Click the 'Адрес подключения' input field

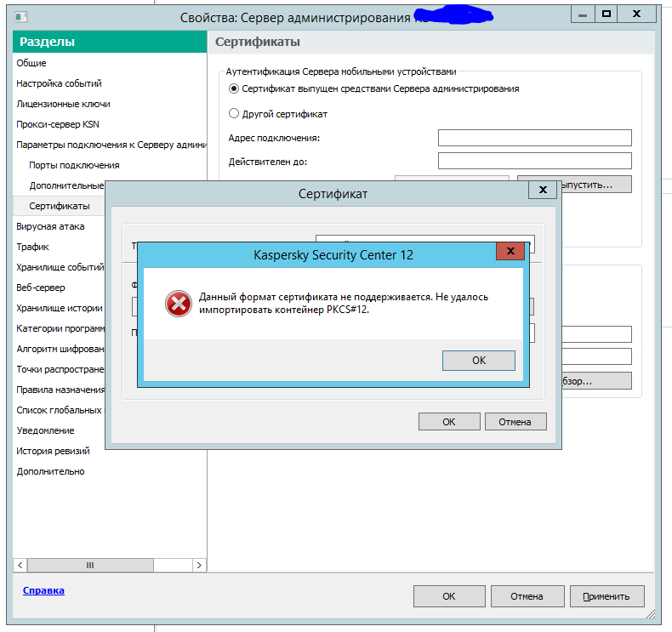(534, 138)
